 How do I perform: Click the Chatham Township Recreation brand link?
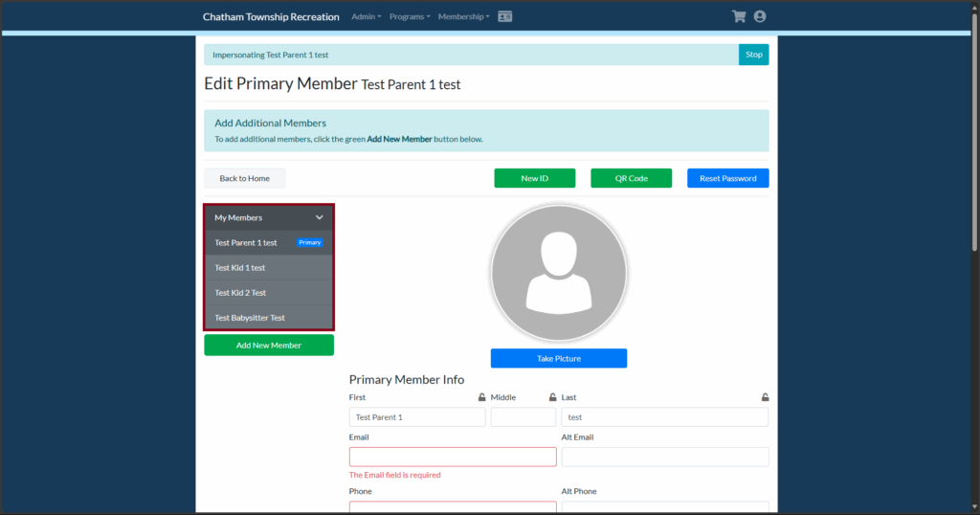click(x=271, y=17)
